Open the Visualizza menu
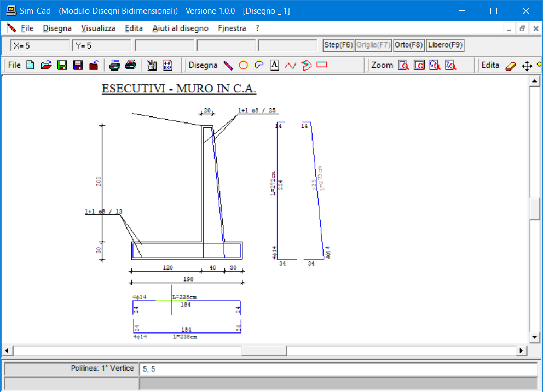 click(98, 28)
